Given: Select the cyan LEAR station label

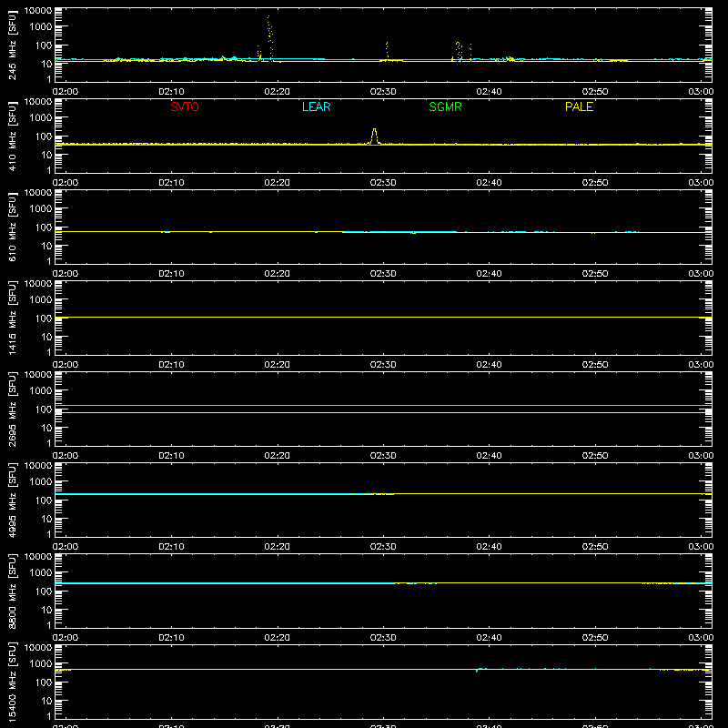Looking at the screenshot, I should pyautogui.click(x=316, y=106).
